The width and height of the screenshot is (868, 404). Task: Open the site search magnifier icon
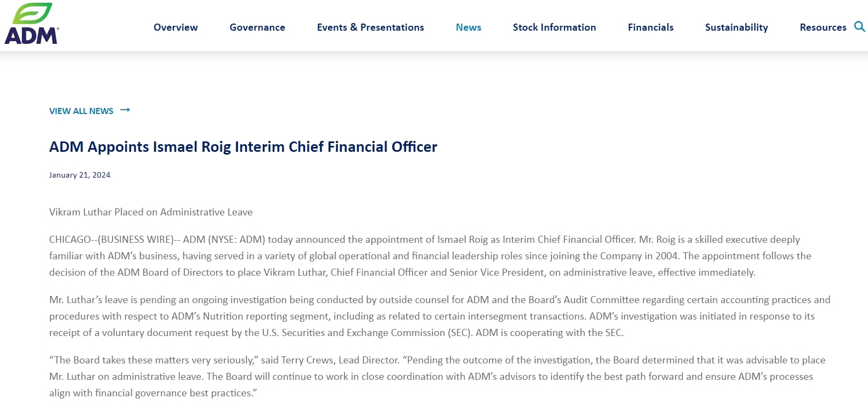(860, 26)
